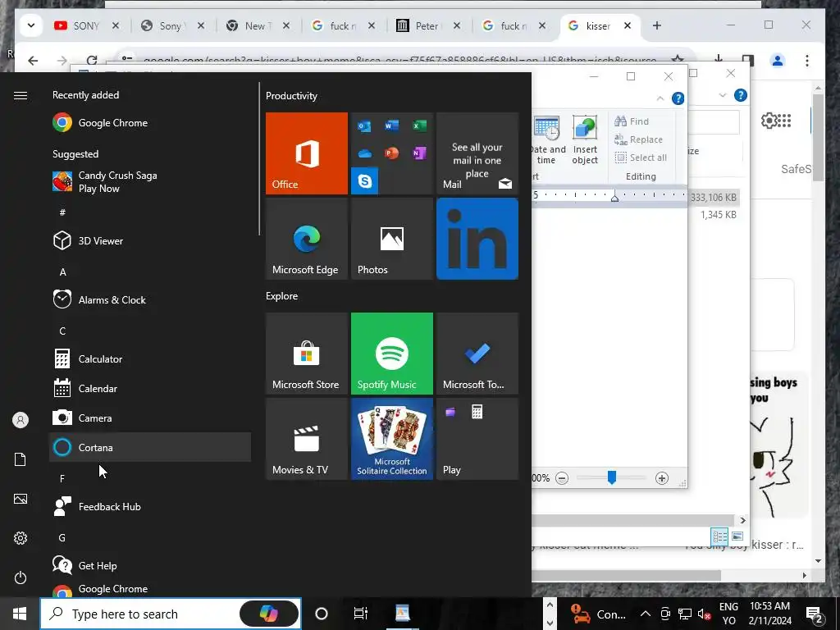Open Task View on the taskbar
The image size is (840, 630).
click(361, 614)
